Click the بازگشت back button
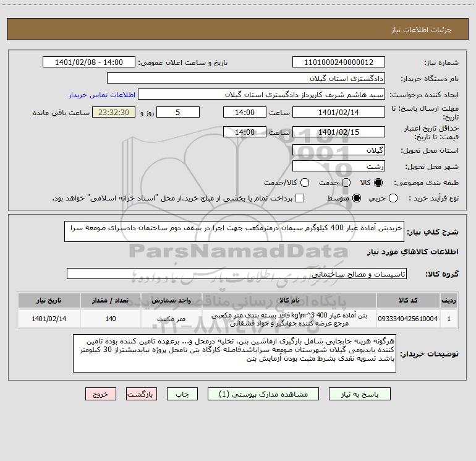This screenshot has width=476, height=461. point(142,394)
